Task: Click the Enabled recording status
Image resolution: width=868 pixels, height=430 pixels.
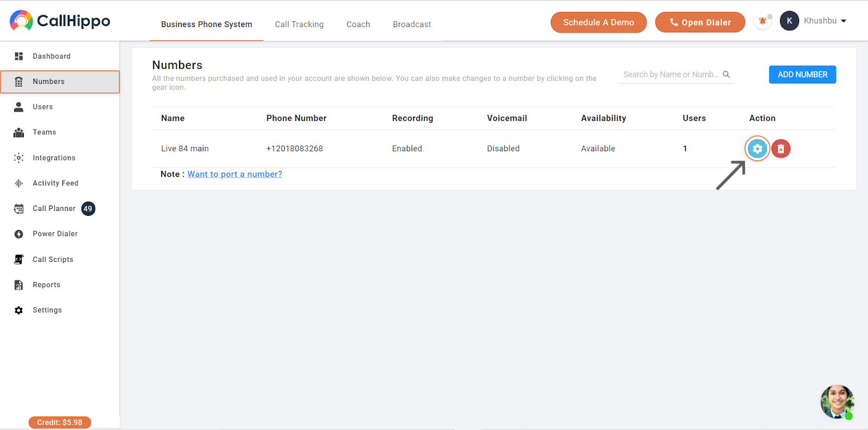Action: pyautogui.click(x=407, y=149)
